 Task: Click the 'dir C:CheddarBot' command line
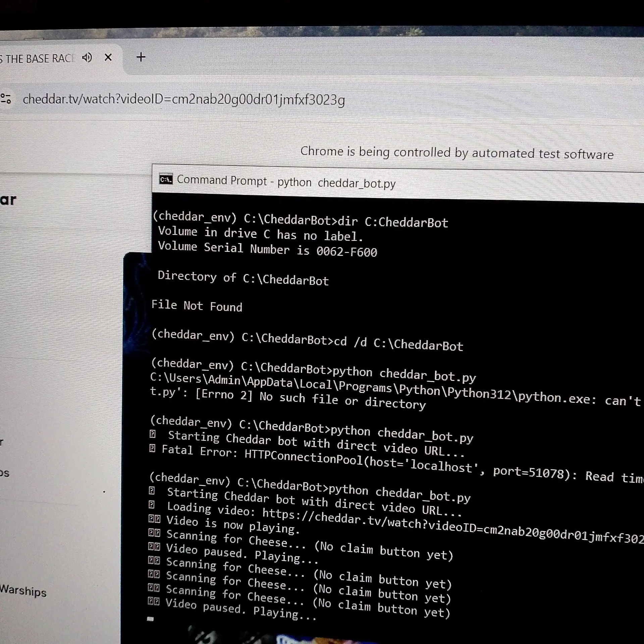[393, 222]
